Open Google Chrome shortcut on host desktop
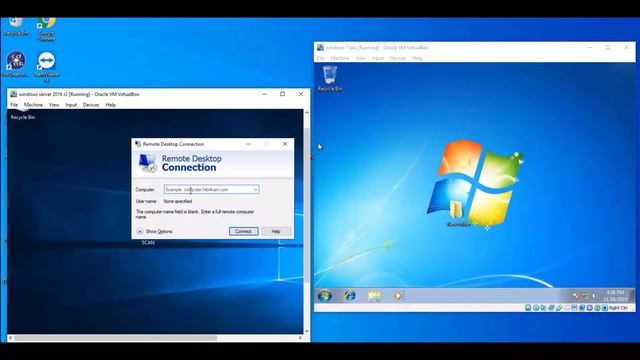This screenshot has width=640, height=360. point(46,28)
